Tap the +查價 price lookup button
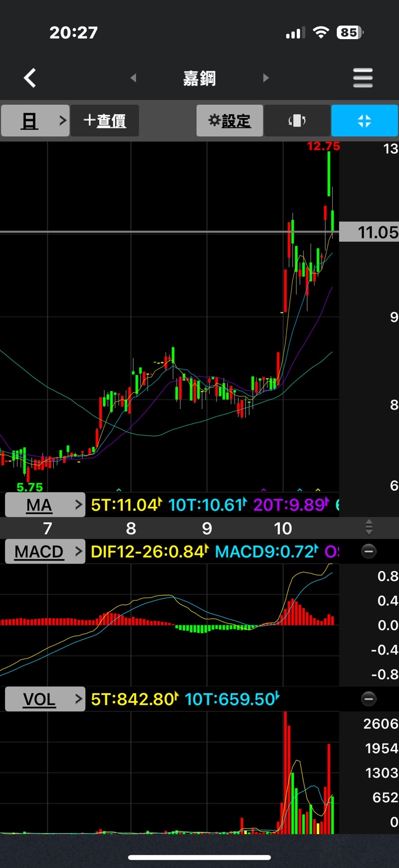The image size is (399, 868). 105,121
